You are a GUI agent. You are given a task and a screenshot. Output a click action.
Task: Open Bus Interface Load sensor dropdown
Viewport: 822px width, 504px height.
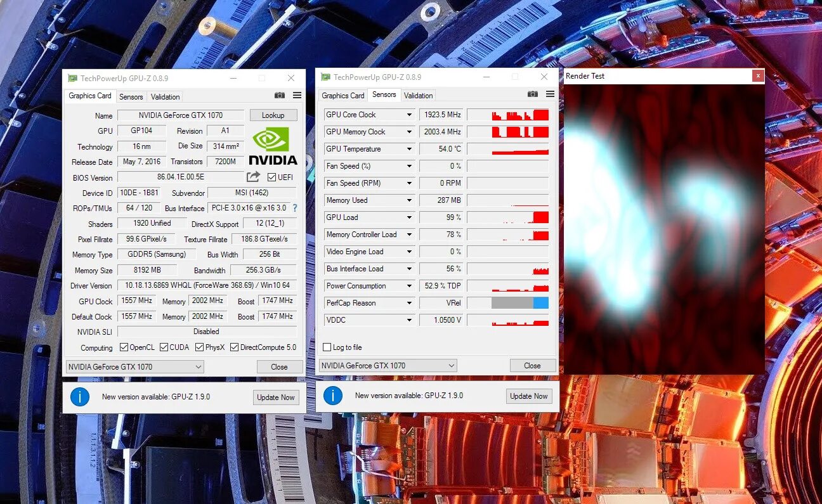[409, 269]
